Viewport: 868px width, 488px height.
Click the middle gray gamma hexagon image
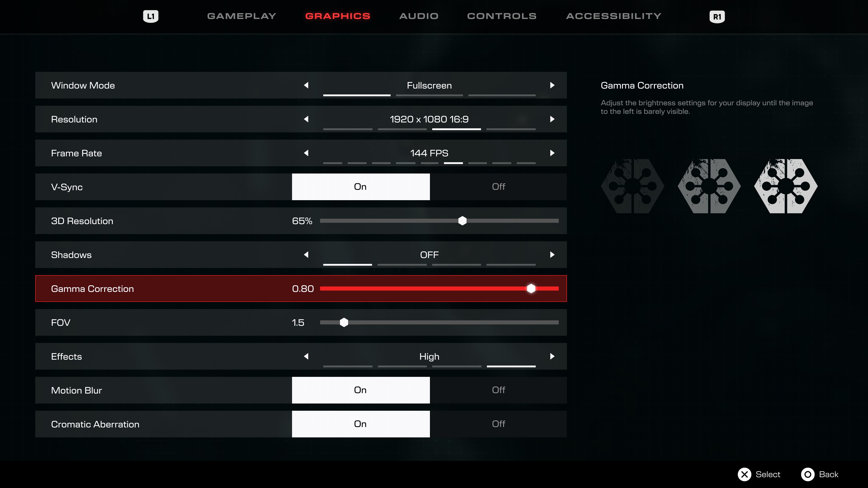pos(709,186)
